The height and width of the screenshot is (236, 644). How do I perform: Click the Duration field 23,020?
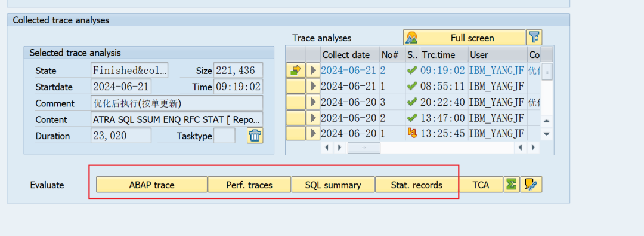click(x=120, y=136)
